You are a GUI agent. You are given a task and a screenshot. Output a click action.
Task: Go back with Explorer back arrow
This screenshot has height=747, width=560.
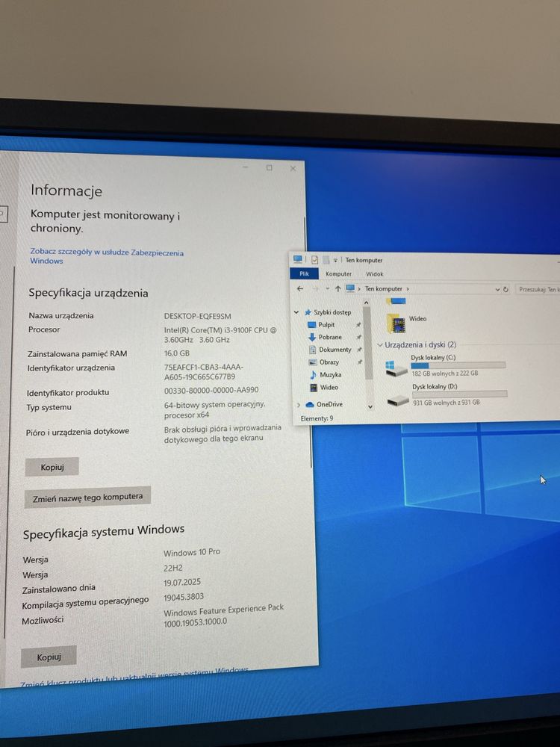point(300,288)
